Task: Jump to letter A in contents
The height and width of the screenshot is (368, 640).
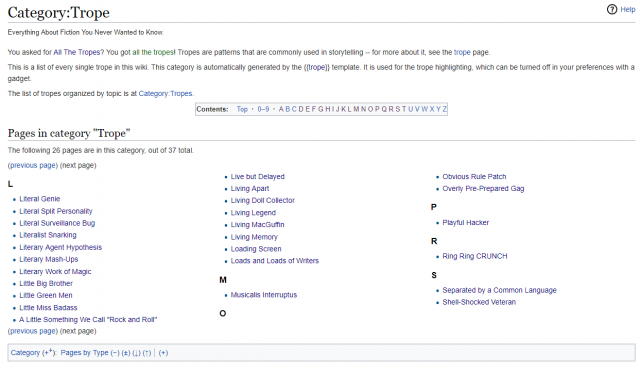Action: point(281,109)
